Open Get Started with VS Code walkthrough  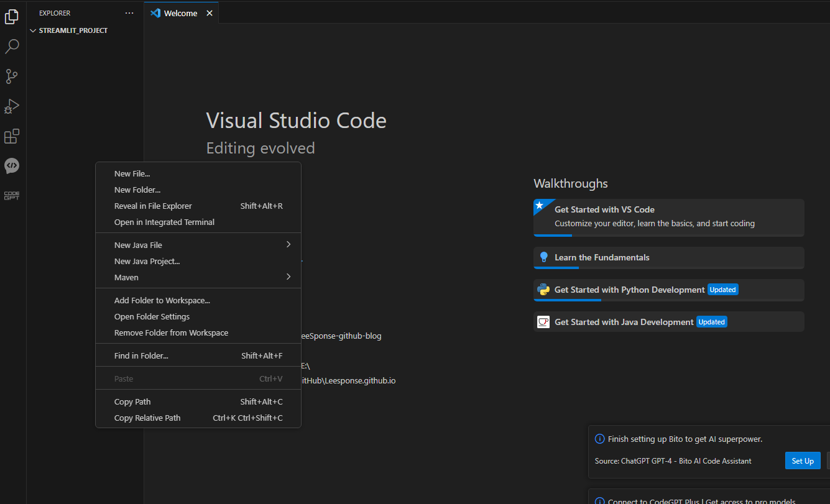coord(669,218)
